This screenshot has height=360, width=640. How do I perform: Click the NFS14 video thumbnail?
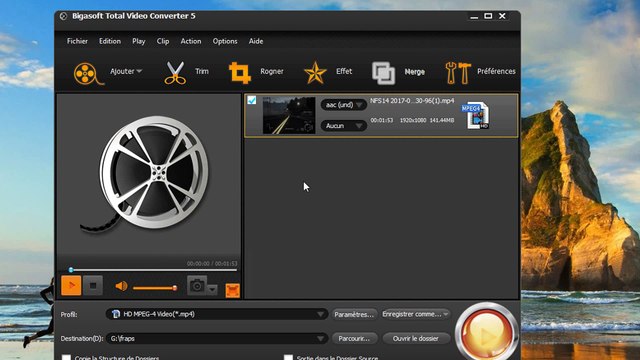click(289, 116)
